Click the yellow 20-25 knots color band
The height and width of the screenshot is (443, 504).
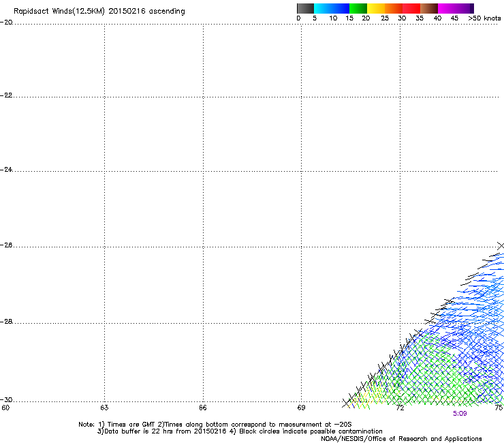coord(376,8)
